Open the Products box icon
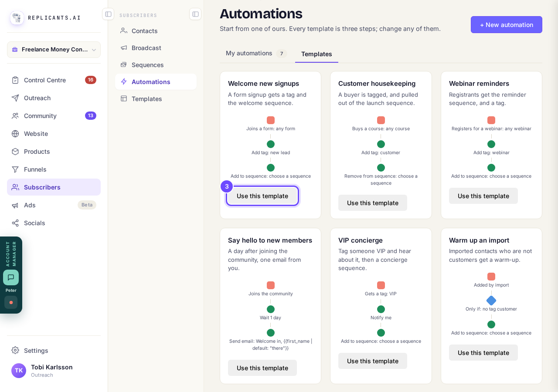Image resolution: width=558 pixels, height=392 pixels. coord(15,152)
